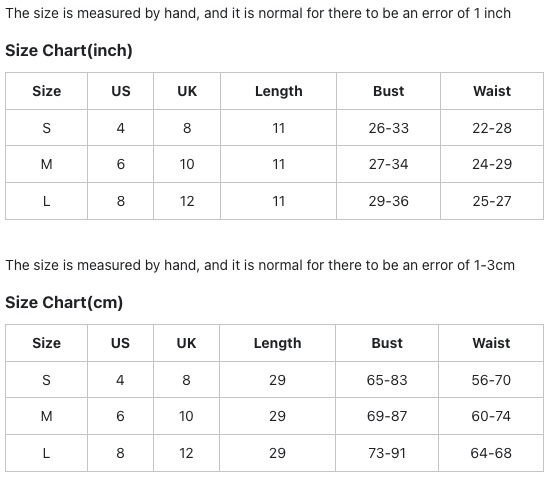Image resolution: width=553 pixels, height=479 pixels.
Task: Click the 69-87 bust measurement
Action: pos(387,416)
